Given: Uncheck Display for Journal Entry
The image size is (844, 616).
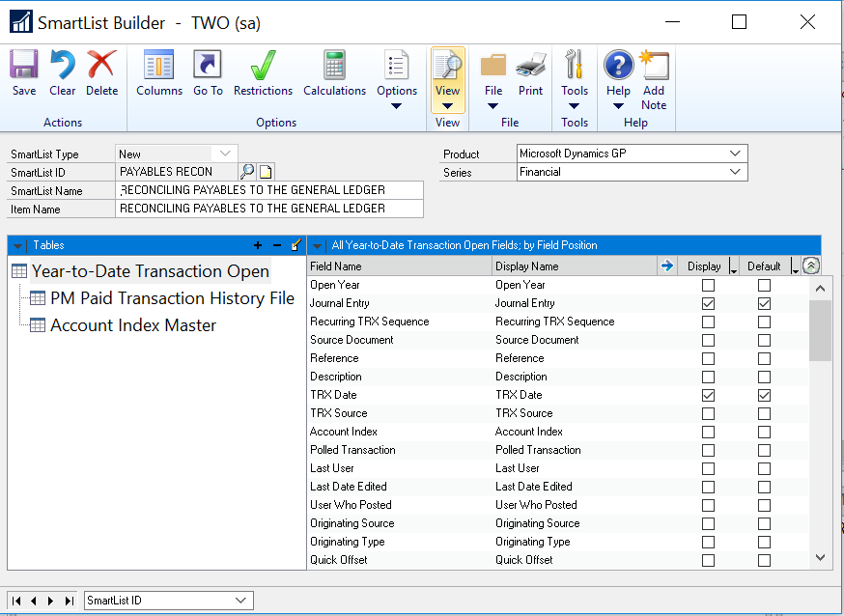Looking at the screenshot, I should click(x=709, y=304).
